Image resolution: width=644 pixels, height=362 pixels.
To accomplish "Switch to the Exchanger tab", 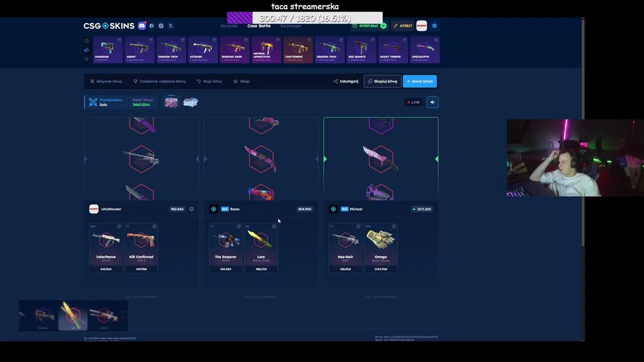I will coord(291,26).
